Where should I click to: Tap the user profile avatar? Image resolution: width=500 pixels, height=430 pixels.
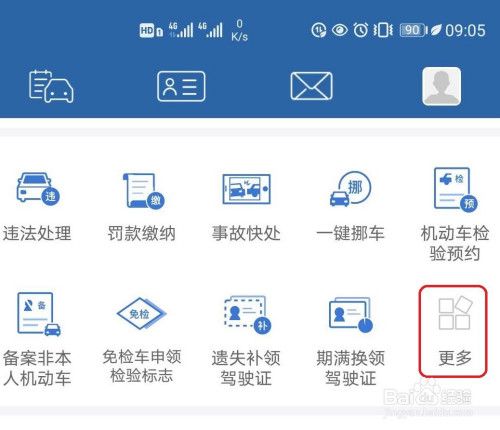[442, 86]
